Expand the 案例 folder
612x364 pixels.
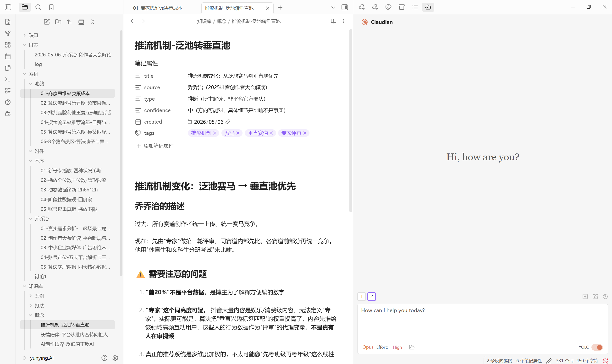click(x=30, y=296)
